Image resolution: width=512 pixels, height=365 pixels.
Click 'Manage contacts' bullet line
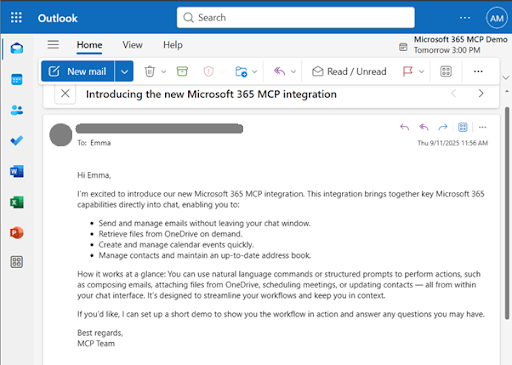coord(205,255)
